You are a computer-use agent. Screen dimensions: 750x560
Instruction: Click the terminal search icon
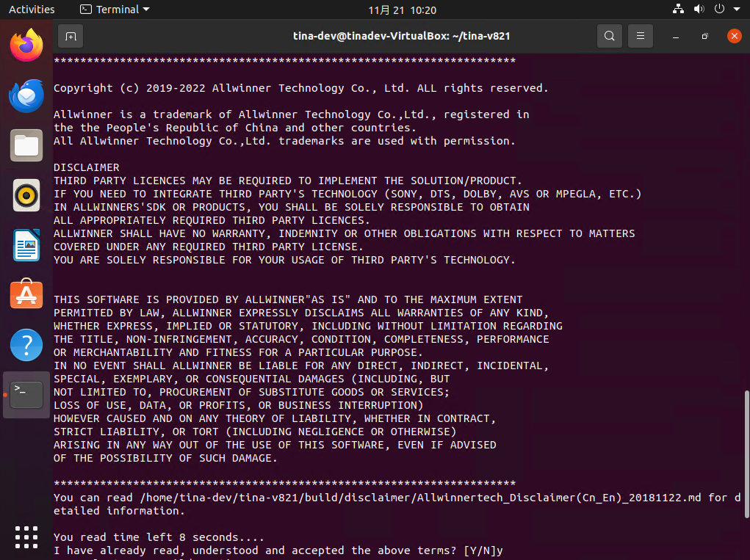point(609,35)
